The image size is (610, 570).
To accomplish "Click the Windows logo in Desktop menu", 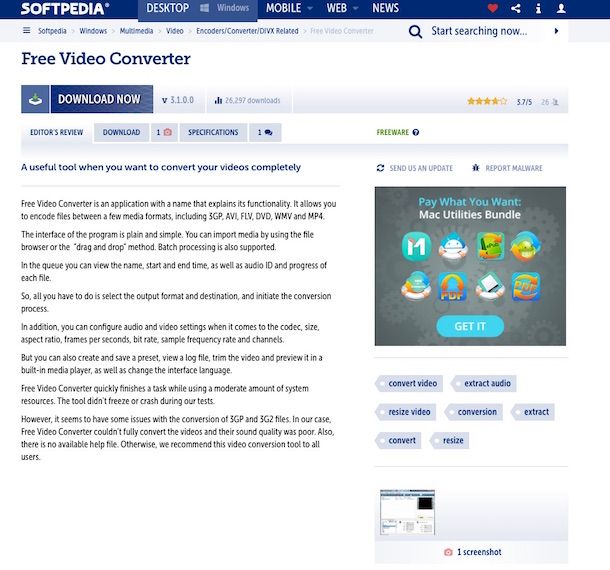I will pyautogui.click(x=204, y=8).
